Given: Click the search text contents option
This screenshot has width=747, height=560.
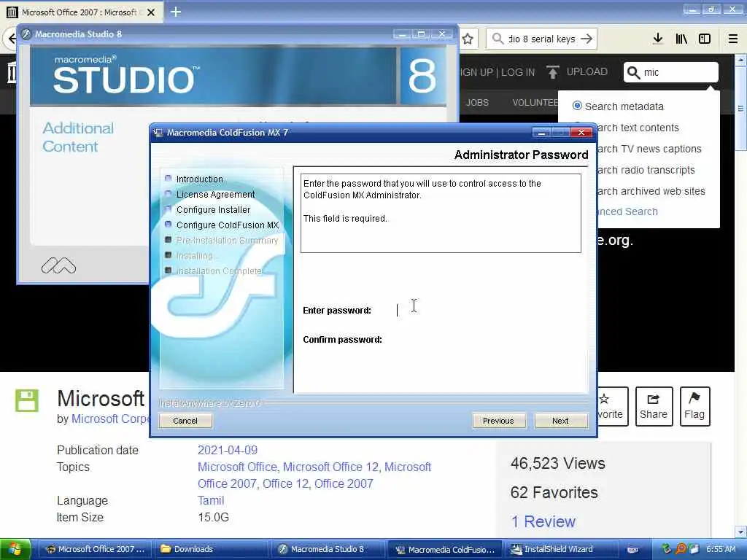Looking at the screenshot, I should coord(638,128).
